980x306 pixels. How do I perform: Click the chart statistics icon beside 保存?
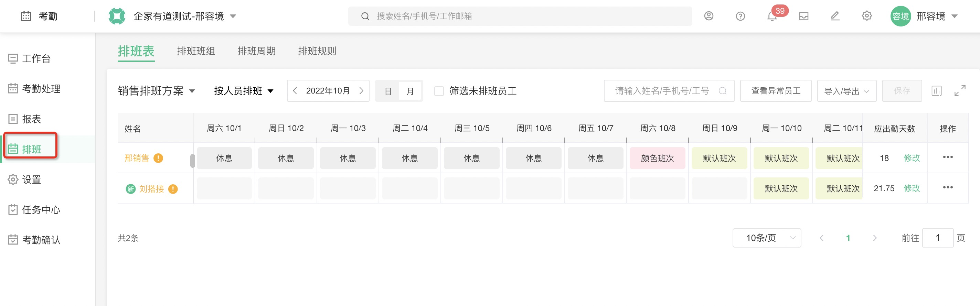(x=936, y=91)
